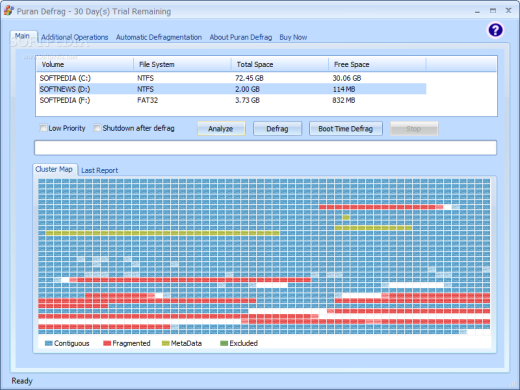
Task: Minimize the Puran Defrag window
Action: (x=477, y=11)
